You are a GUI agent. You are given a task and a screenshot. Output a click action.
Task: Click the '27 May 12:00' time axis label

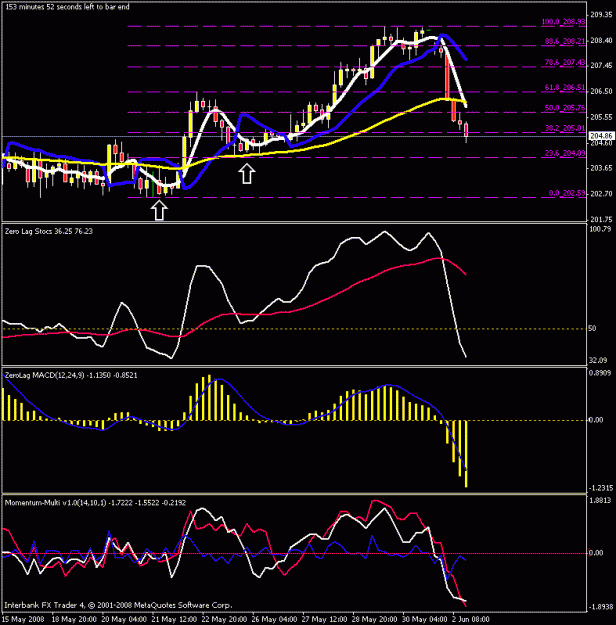point(325,619)
